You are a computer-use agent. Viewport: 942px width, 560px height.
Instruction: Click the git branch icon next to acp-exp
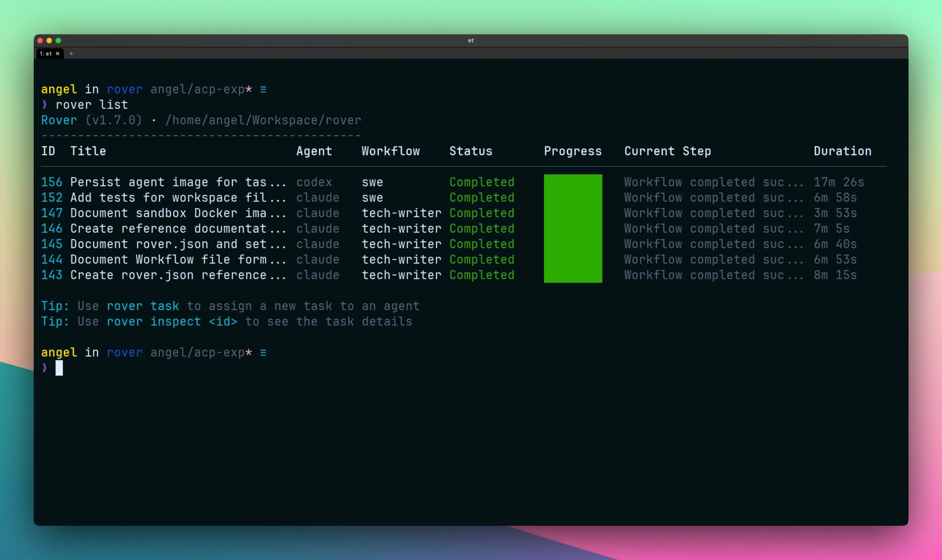(263, 89)
